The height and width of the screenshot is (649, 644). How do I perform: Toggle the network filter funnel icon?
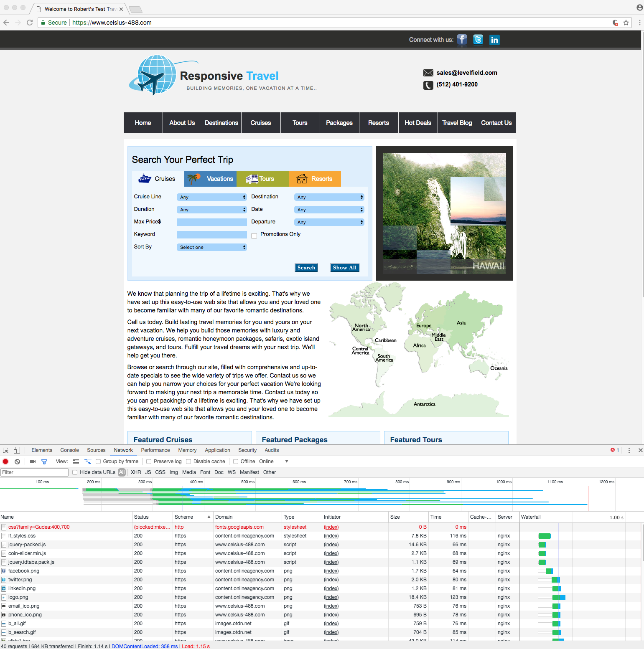coord(44,461)
